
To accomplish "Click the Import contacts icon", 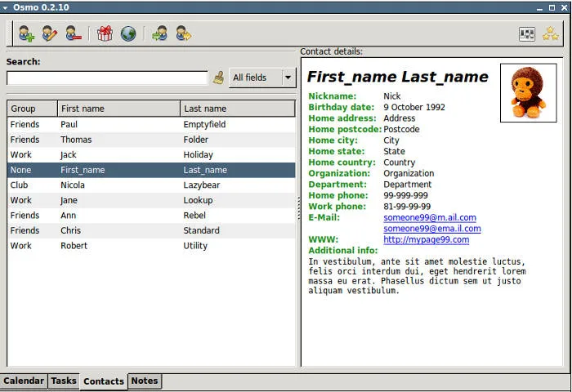I will (159, 33).
